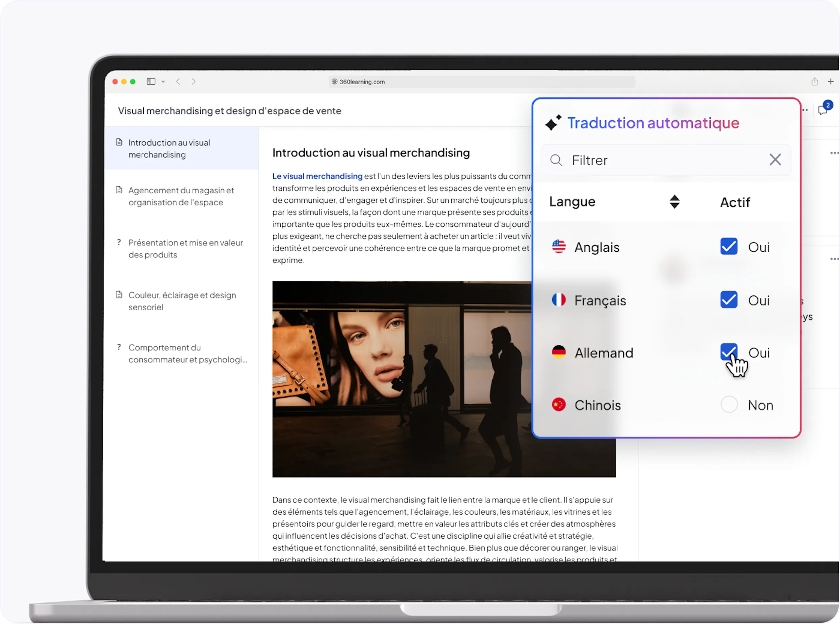Click the question icon beside Comportement du consommateur

tap(119, 347)
